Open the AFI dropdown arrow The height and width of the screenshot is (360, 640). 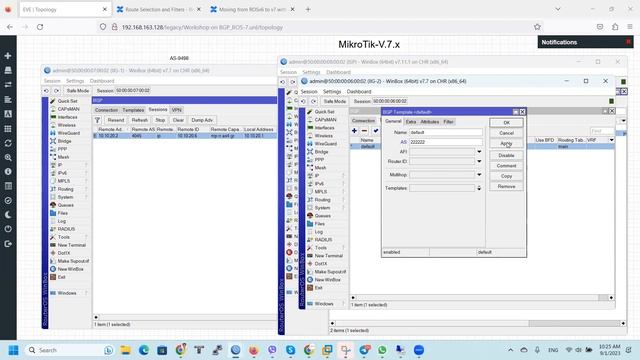(479, 152)
